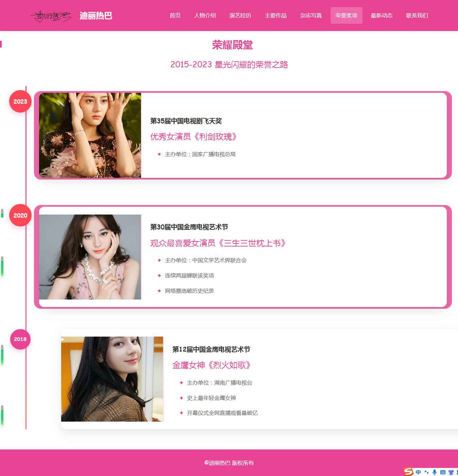Select the active 荣誉奖项 tab
458x476 pixels.
346,15
